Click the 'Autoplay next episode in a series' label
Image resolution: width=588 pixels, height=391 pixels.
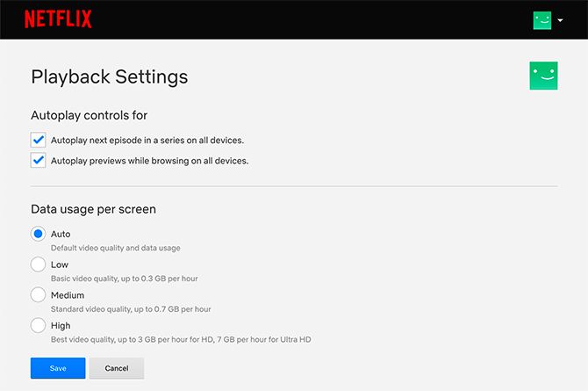coord(147,140)
